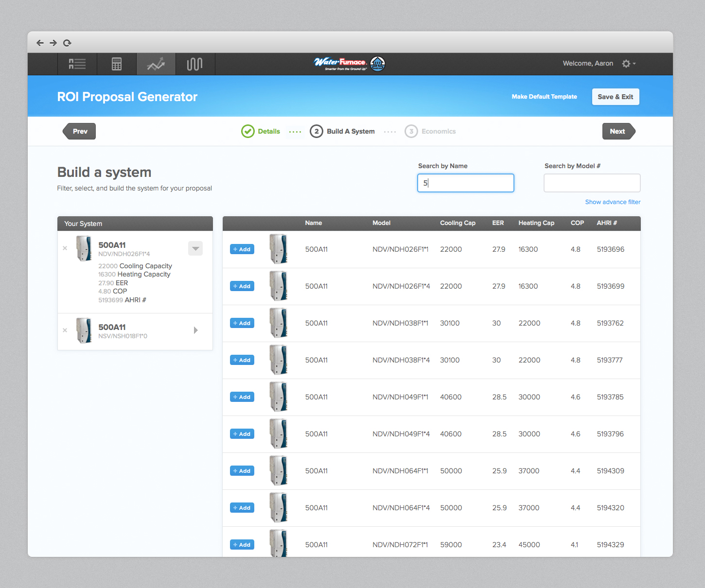The height and width of the screenshot is (588, 705).
Task: Open the settings gear dropdown
Action: coord(629,64)
